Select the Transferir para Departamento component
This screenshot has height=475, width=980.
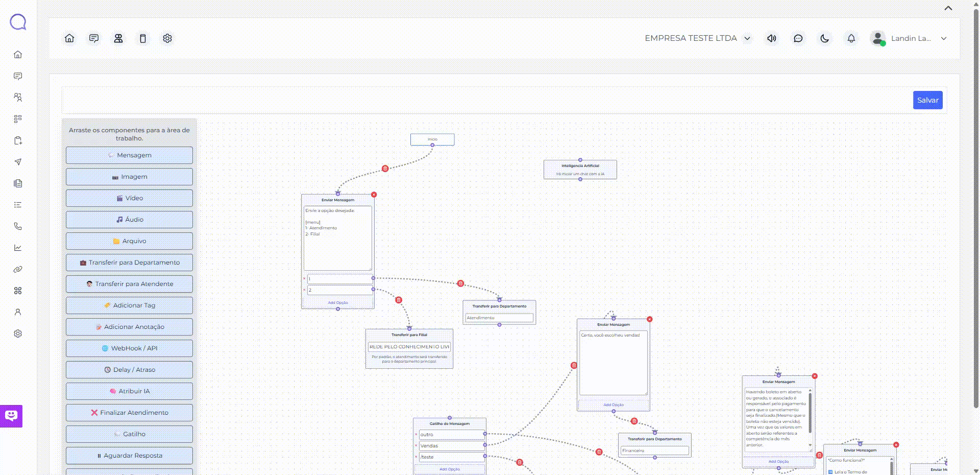click(129, 263)
